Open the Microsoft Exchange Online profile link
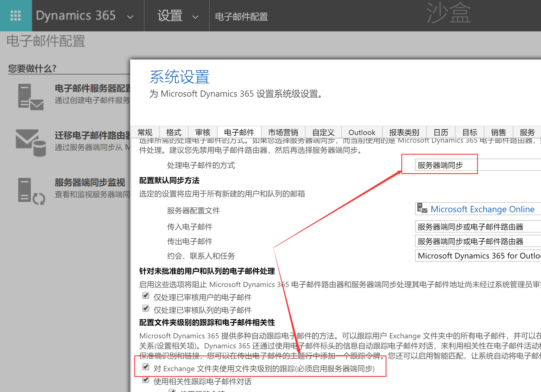This screenshot has width=541, height=392. (482, 209)
